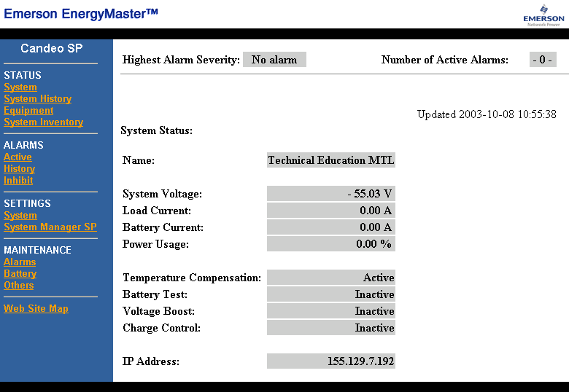Open the Battery maintenance link
569x392 pixels.
tap(20, 273)
